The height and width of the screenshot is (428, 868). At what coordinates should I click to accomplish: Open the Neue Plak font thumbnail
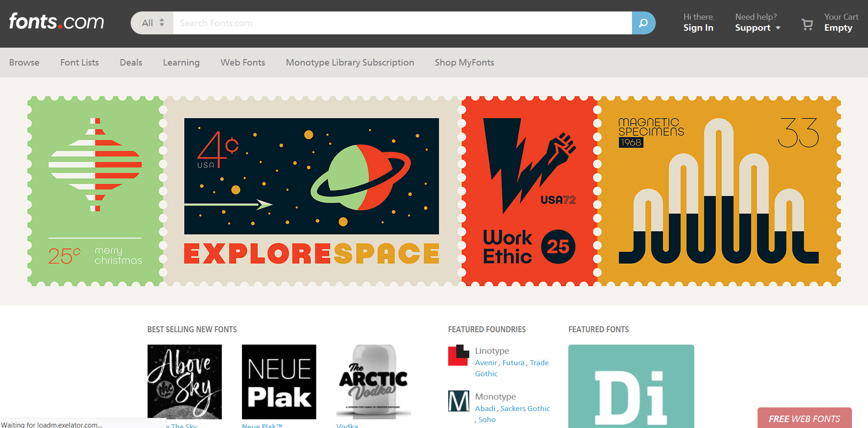coord(279,381)
